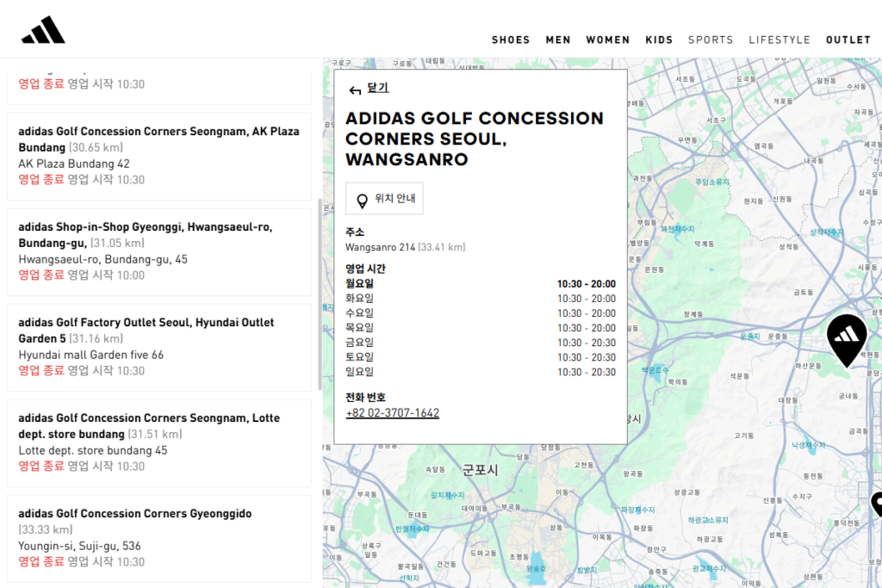Click the adidas logo in header

[x=43, y=31]
